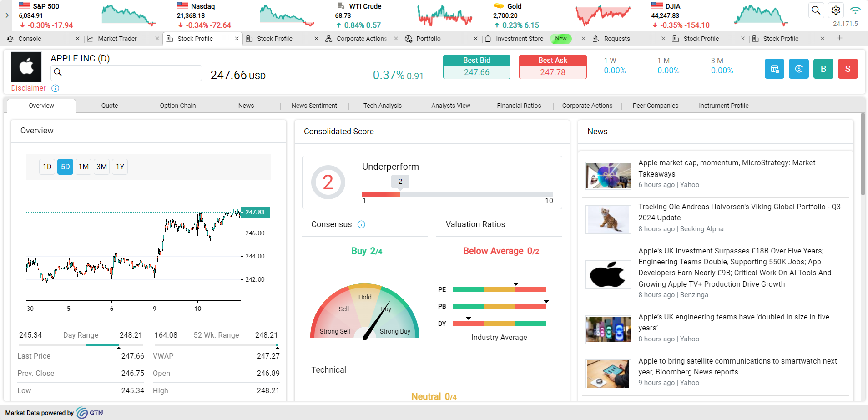Click the GTN logo in footer
Viewport: 868px width, 420px height.
pos(90,413)
